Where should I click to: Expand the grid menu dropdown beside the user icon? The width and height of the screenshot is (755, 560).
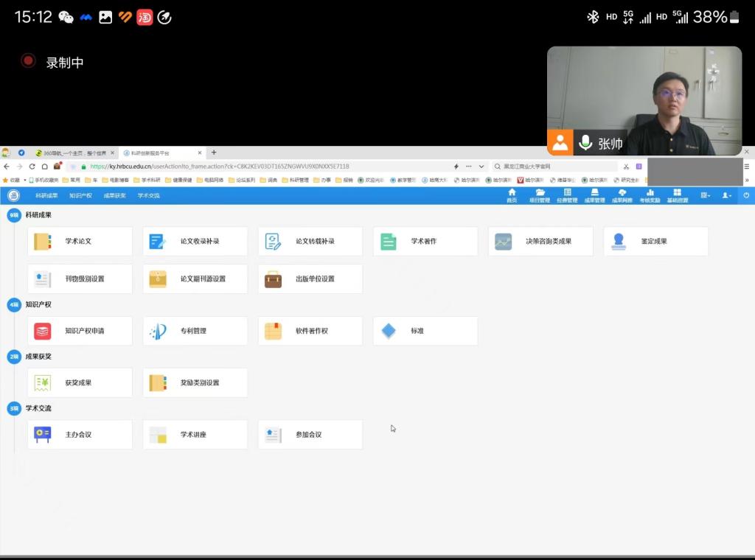[x=706, y=195]
